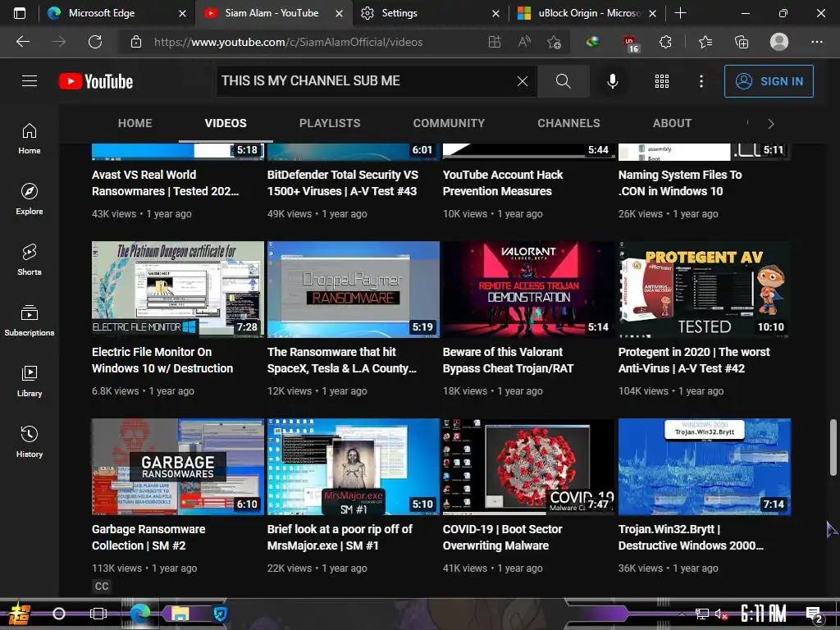Open Explore in the sidebar
Image resolution: width=840 pixels, height=630 pixels.
[x=30, y=199]
